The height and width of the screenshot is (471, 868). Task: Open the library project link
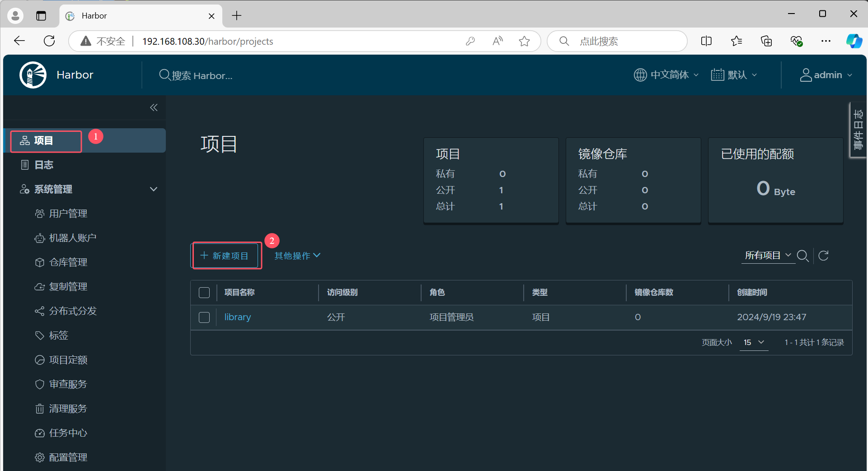pyautogui.click(x=238, y=317)
